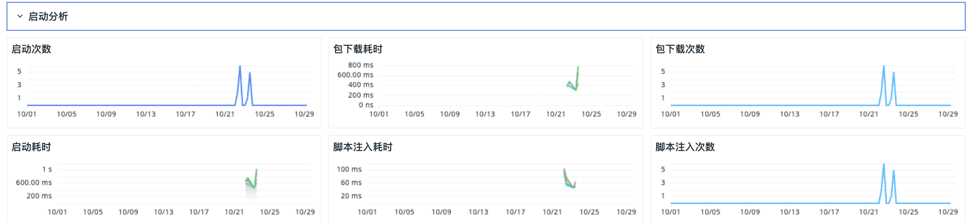Screen dimensions: 980x223
Task: Click the second smaller peak in 启动次数 chart
Action: pos(249,73)
